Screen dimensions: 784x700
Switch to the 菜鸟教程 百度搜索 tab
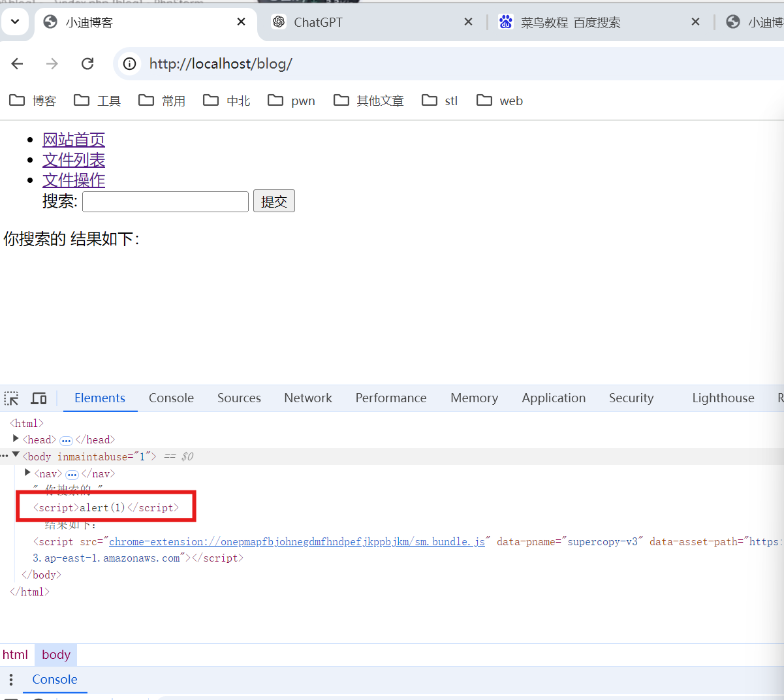click(599, 22)
